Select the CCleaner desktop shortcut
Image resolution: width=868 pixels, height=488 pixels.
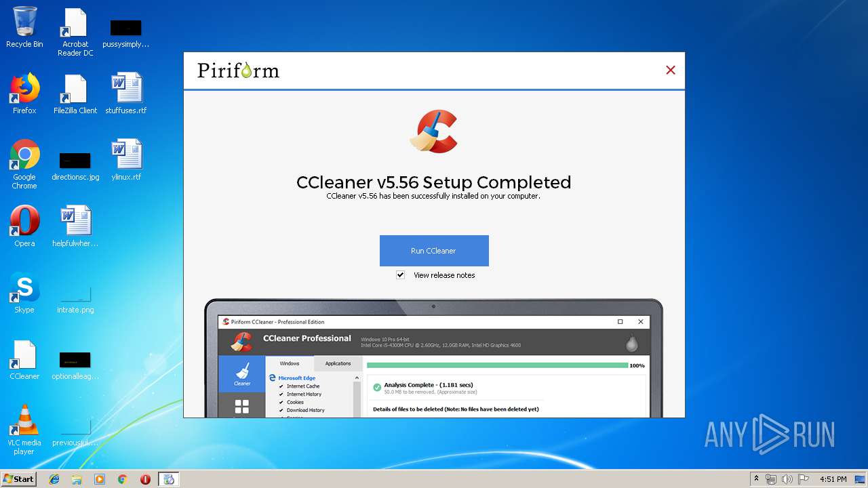(24, 359)
